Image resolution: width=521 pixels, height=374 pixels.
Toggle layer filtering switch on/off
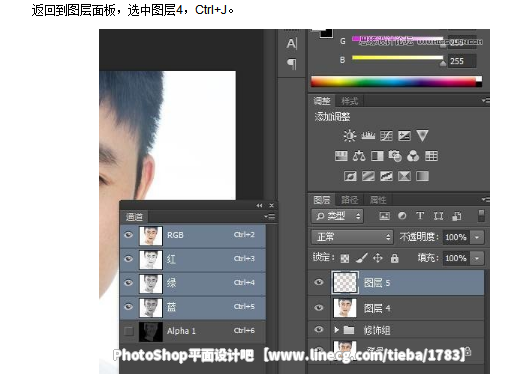pyautogui.click(x=481, y=215)
